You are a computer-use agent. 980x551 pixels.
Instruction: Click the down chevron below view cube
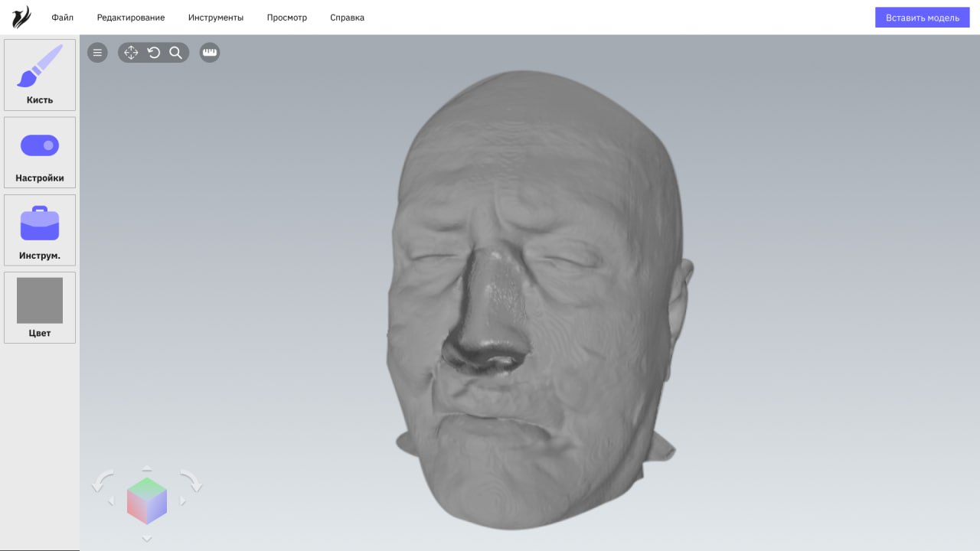[147, 540]
